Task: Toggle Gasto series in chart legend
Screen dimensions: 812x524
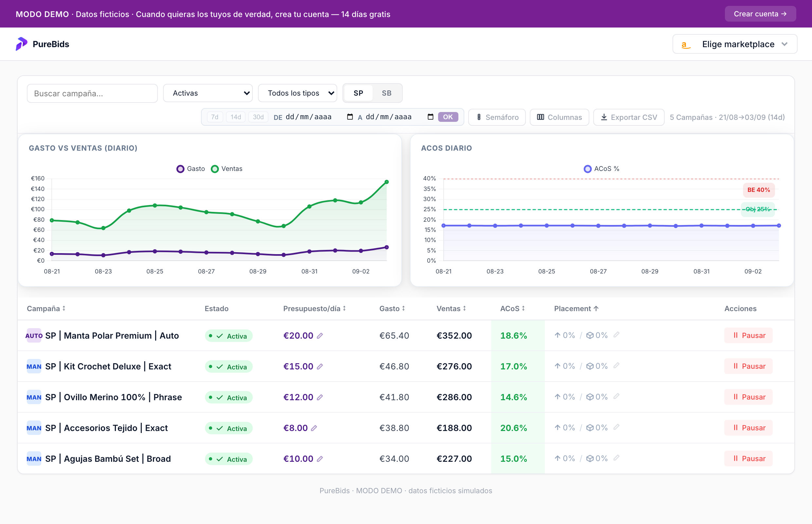Action: tap(191, 169)
